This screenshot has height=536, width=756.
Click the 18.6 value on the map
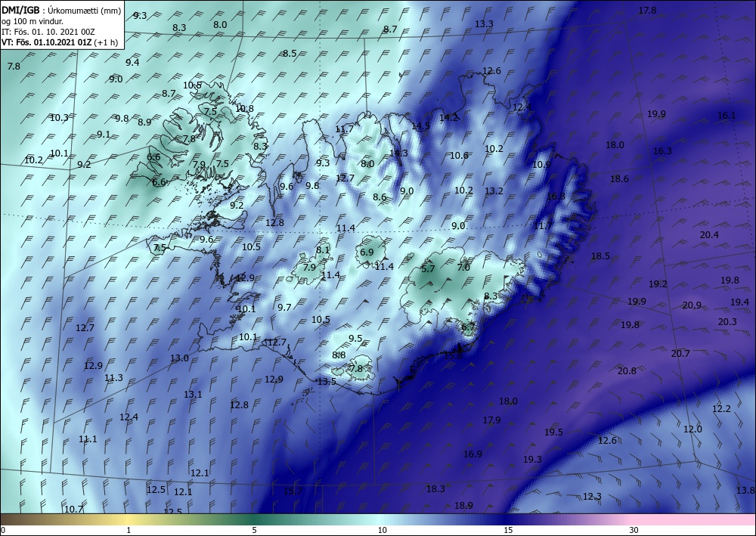pos(620,179)
